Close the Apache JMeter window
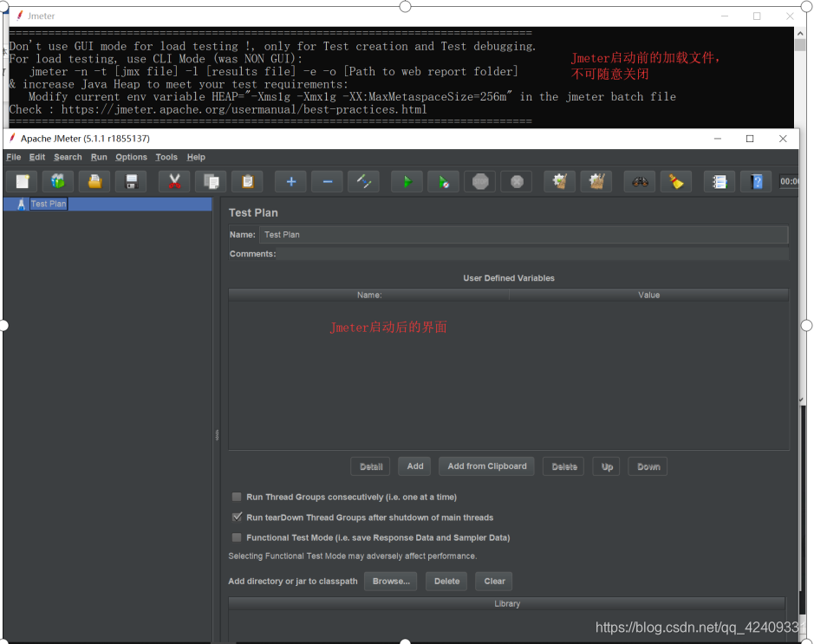Viewport: 814px width, 644px height. tap(783, 139)
